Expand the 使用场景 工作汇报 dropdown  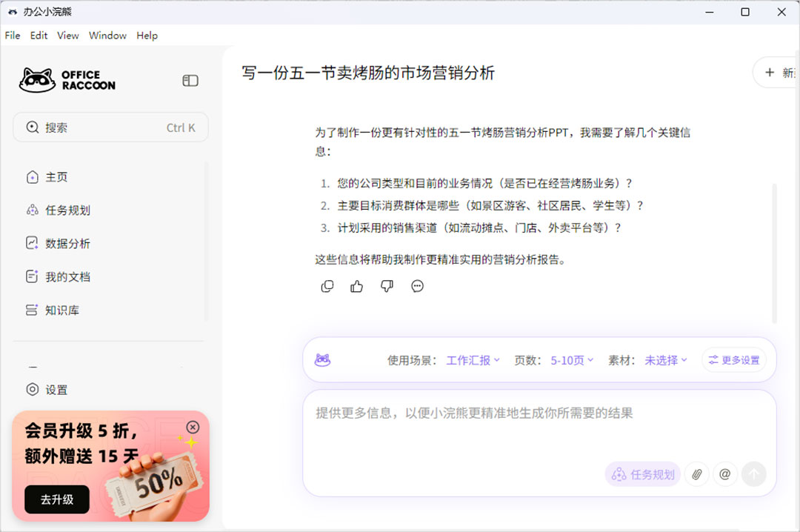[x=473, y=360]
